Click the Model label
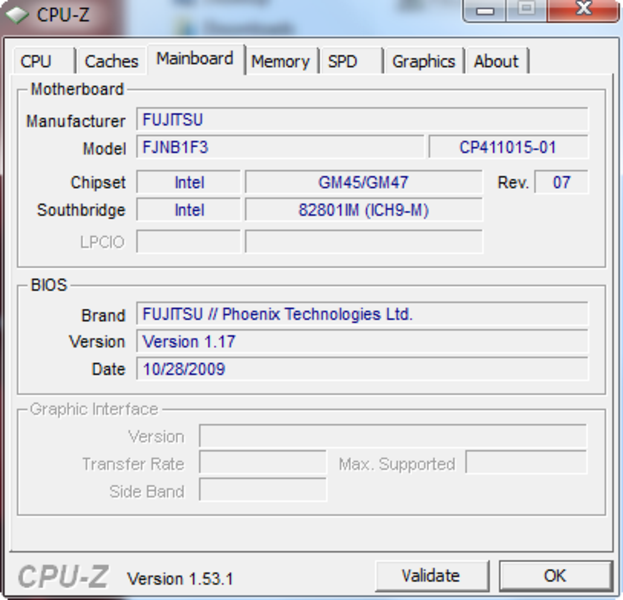 [x=104, y=149]
